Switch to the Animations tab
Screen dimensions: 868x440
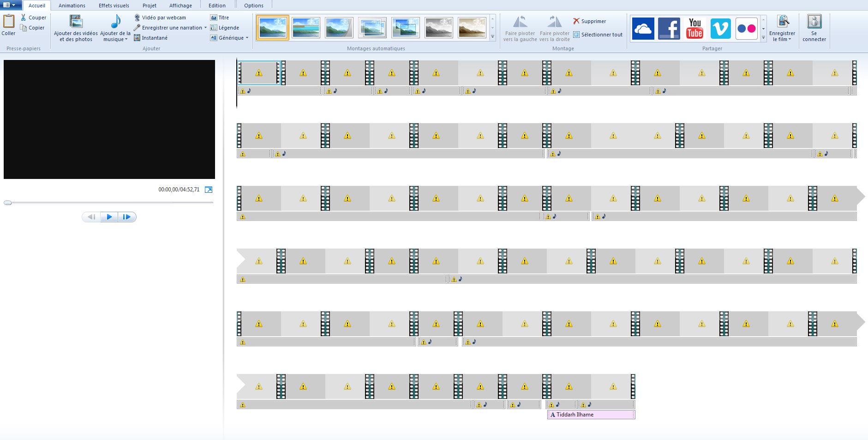coord(72,6)
